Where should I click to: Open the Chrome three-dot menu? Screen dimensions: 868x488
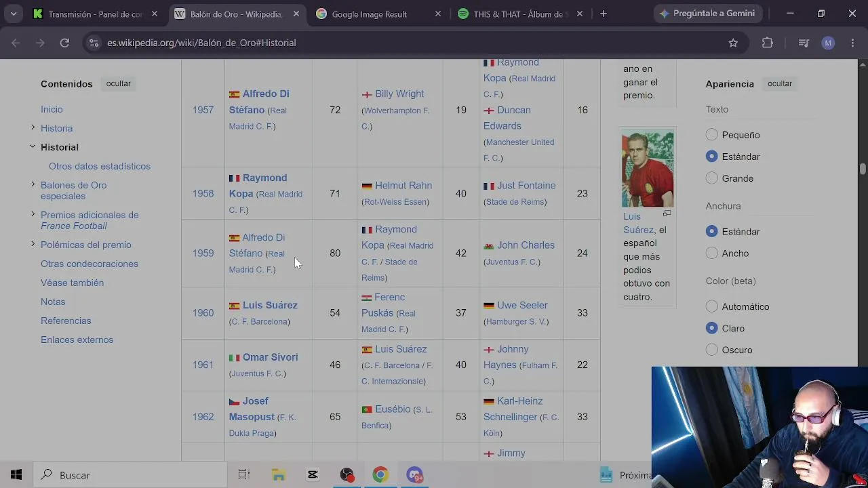point(852,43)
